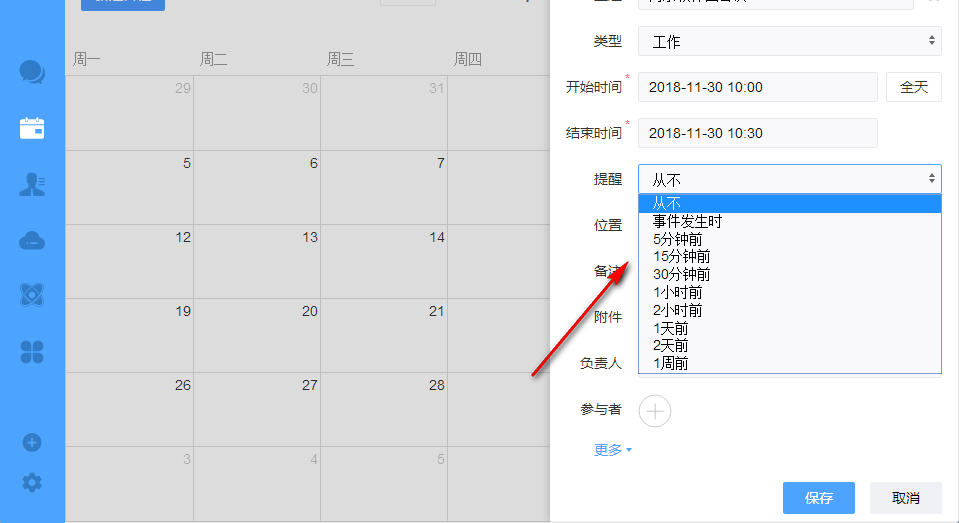Viewport: 959px width, 523px height.
Task: Open the 类型 dropdown showing 工作
Action: (789, 41)
